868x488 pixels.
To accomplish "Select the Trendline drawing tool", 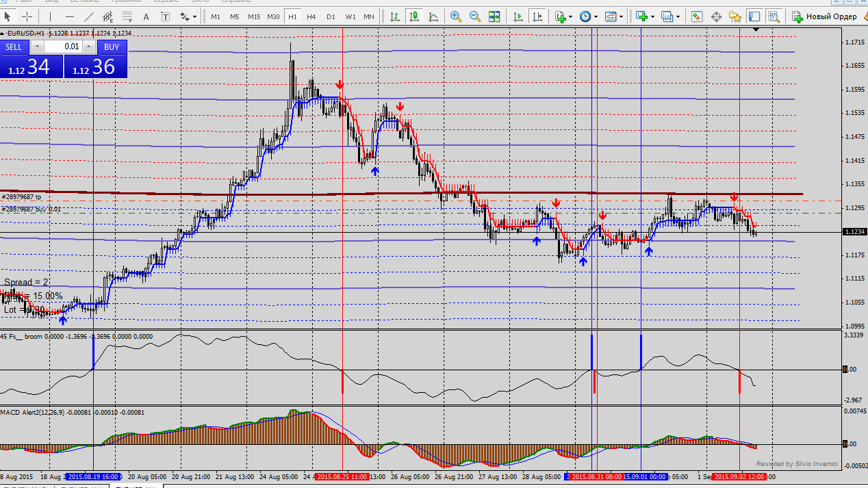I will point(90,16).
